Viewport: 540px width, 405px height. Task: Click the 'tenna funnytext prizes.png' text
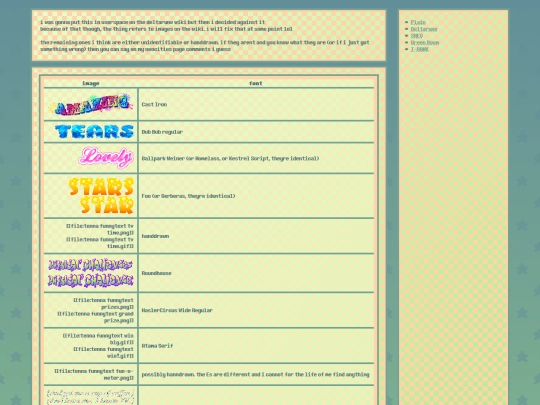(103, 303)
